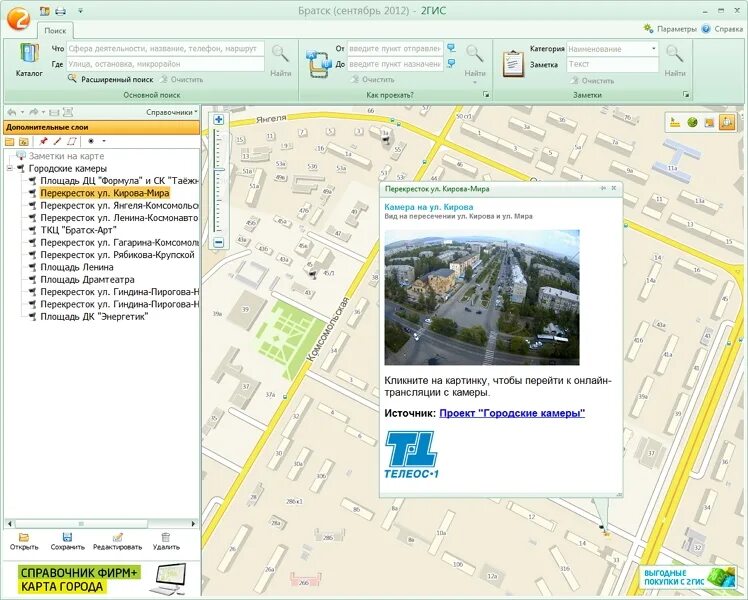Select the line drawing tool in layers toolbar
The height and width of the screenshot is (600, 748).
click(57, 141)
